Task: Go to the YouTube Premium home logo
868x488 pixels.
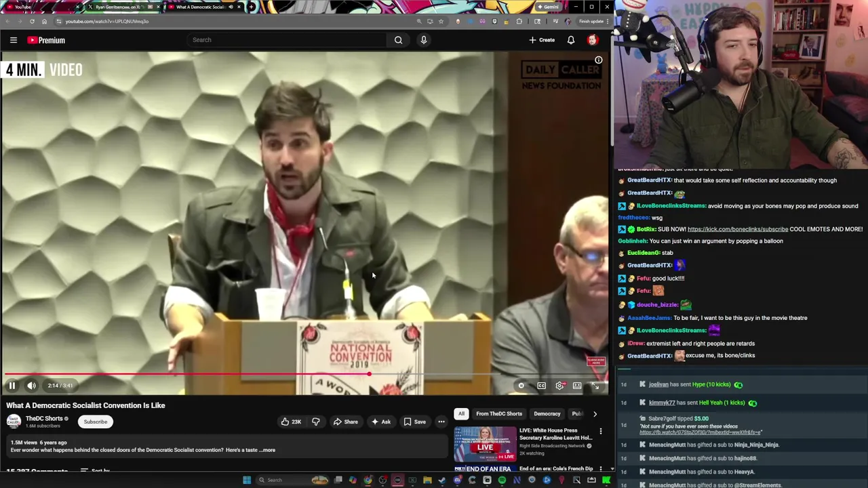Action: click(46, 40)
